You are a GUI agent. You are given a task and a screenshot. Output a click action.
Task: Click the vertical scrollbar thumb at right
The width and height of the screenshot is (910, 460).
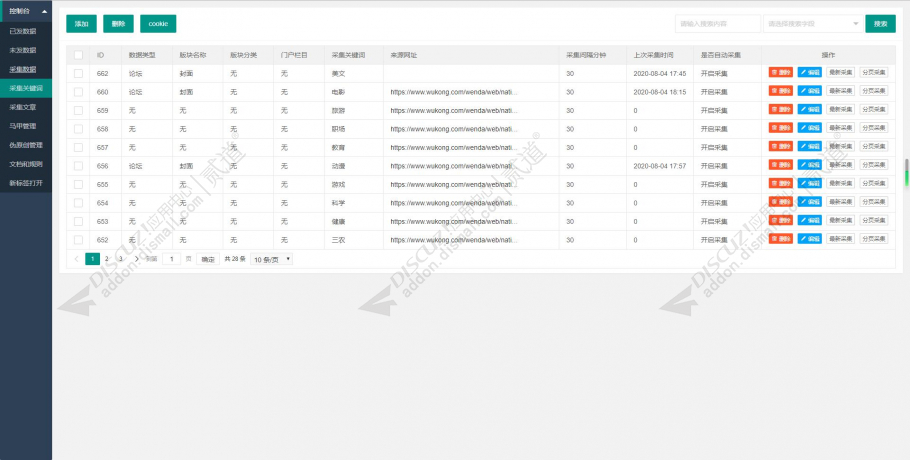[x=906, y=172]
